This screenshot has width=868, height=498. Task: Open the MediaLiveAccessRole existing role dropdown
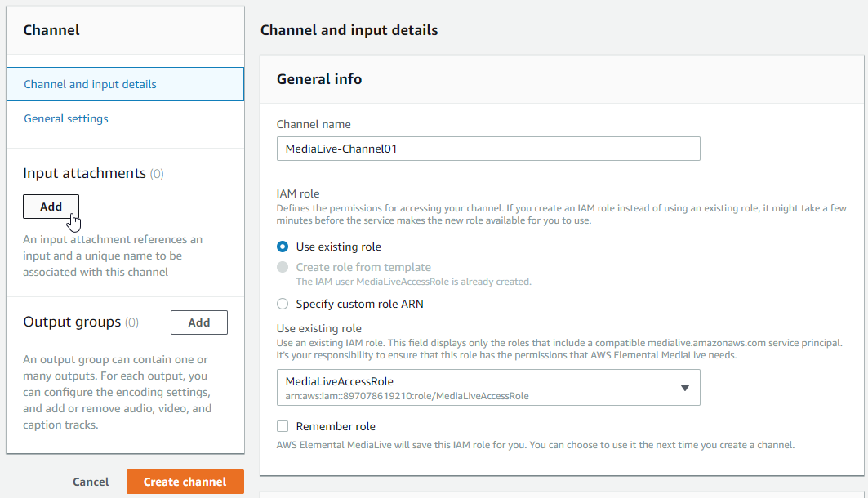(x=488, y=388)
